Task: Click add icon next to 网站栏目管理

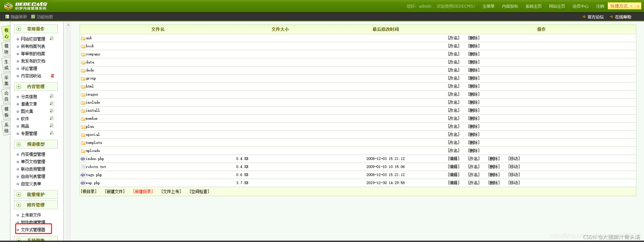Action: tap(52, 39)
